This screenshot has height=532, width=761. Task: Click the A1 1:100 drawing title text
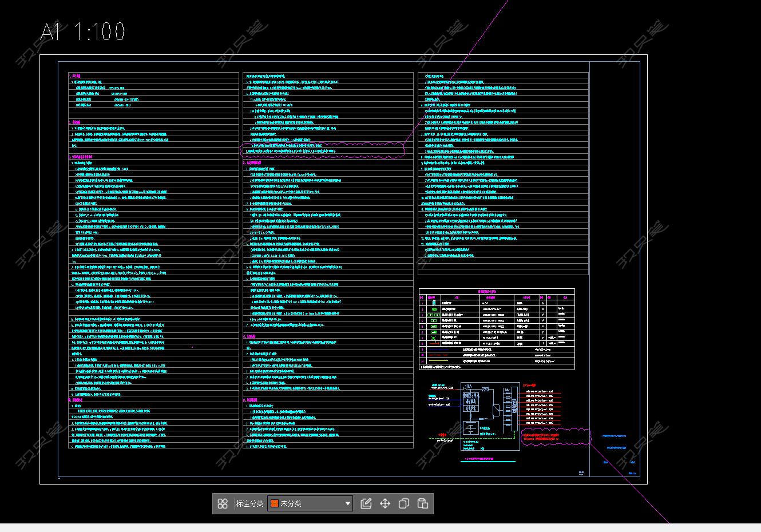click(x=82, y=31)
